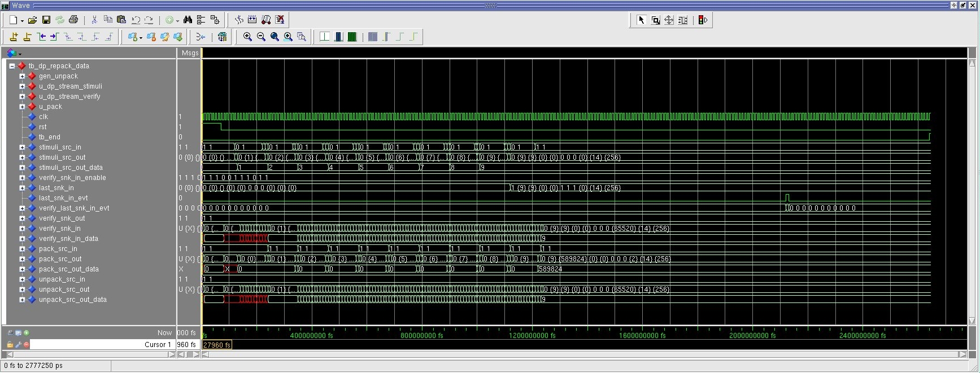
Task: Add a cursor with the green plus icon
Action: coord(27,333)
